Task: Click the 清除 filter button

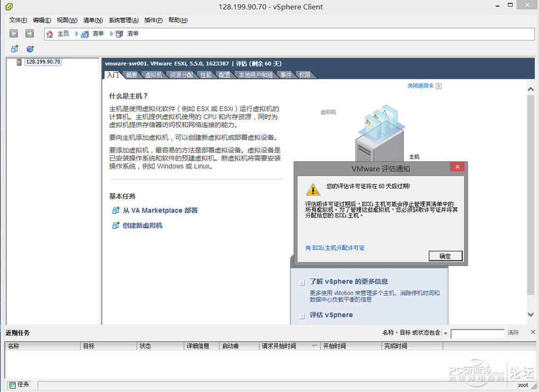Action: (513, 332)
